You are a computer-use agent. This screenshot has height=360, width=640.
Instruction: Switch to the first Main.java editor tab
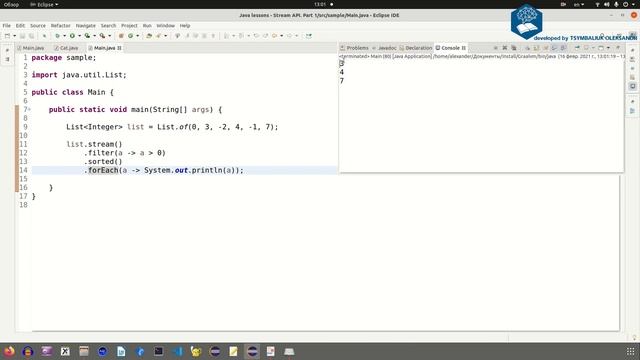[31, 48]
